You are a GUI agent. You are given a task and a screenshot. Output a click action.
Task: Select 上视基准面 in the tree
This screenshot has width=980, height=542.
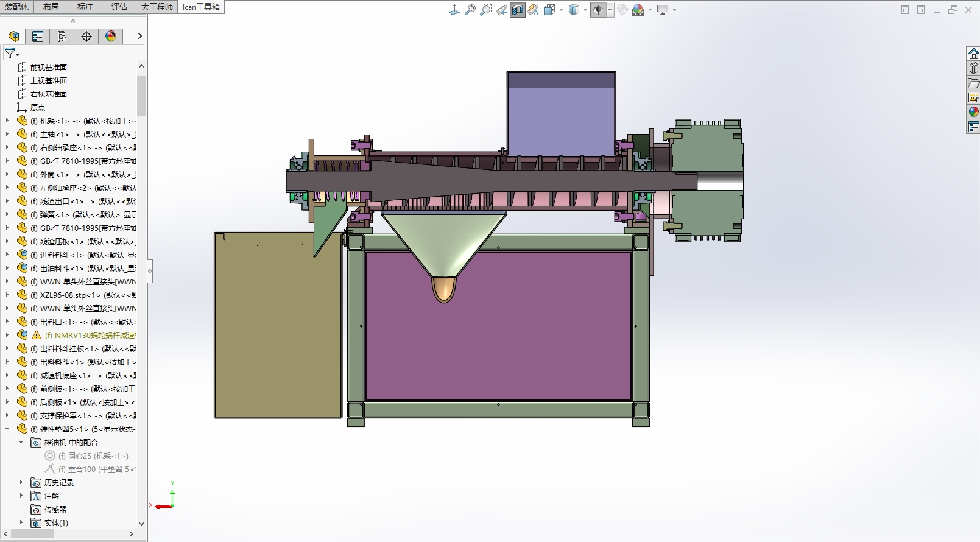pyautogui.click(x=49, y=80)
